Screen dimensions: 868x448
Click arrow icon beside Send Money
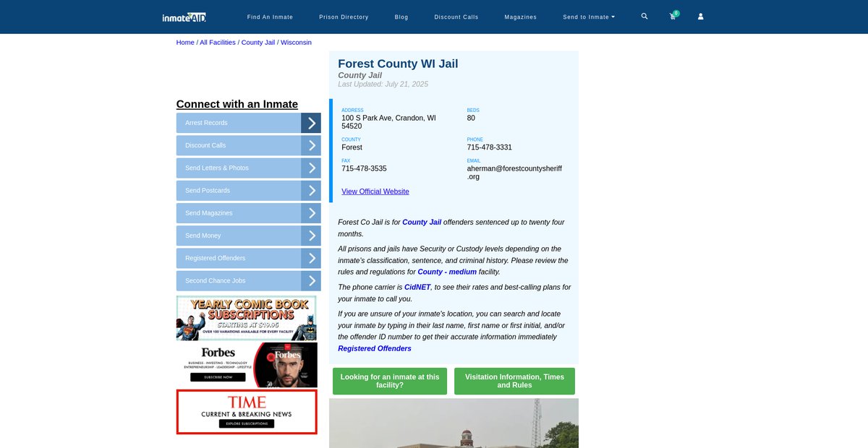click(311, 236)
